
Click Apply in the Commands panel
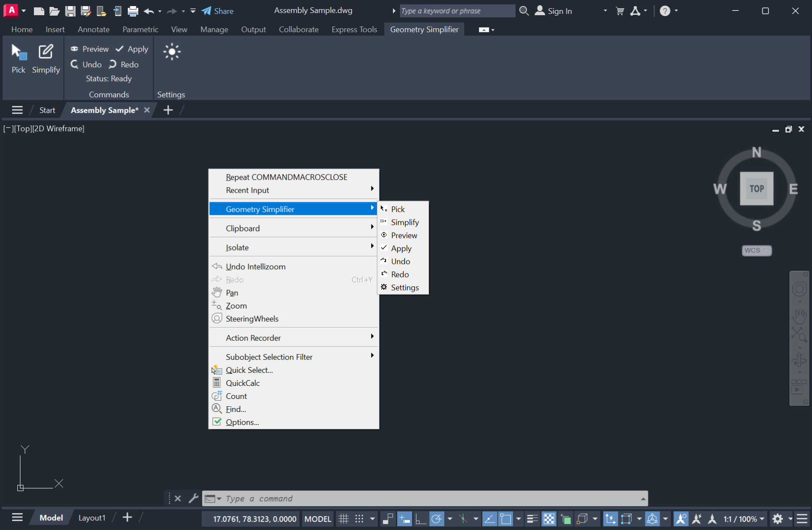pyautogui.click(x=132, y=49)
